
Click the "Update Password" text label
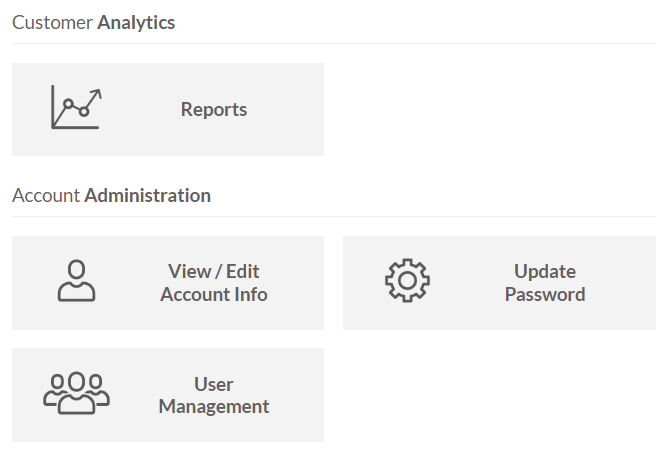(x=544, y=283)
